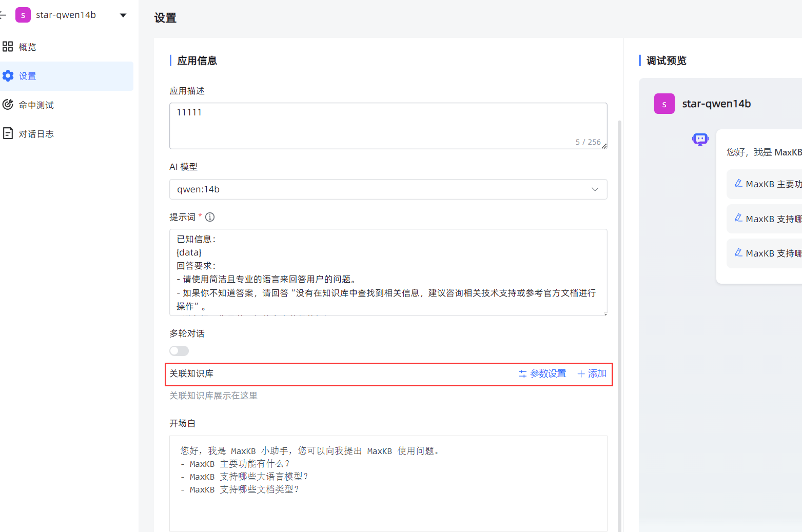Click the edit icon of third quick question
The height and width of the screenshot is (532, 802).
click(x=738, y=252)
